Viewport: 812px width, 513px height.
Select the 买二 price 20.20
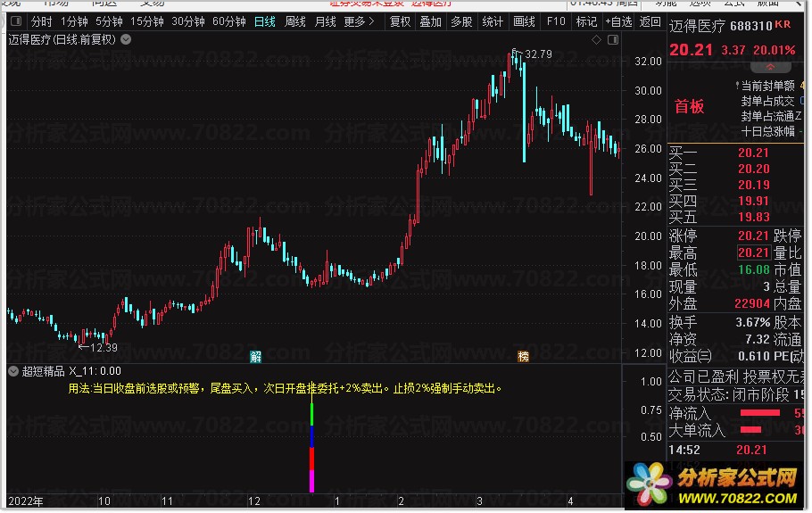click(753, 169)
